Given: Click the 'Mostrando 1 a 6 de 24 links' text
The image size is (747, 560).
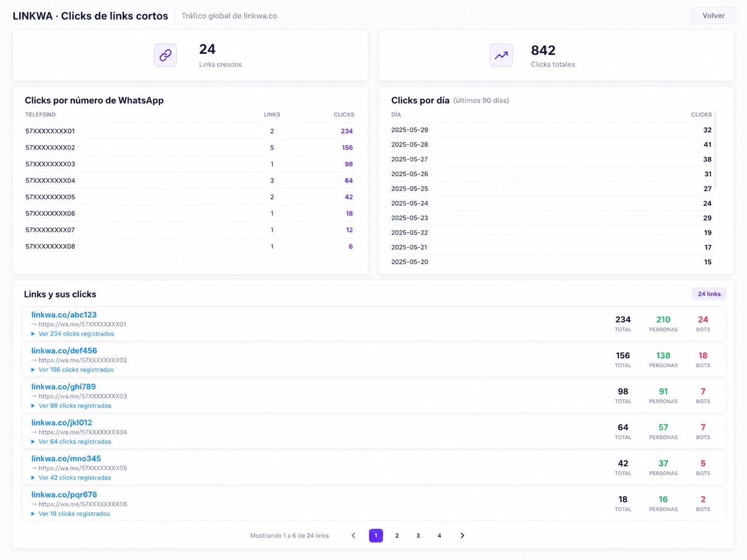Looking at the screenshot, I should (x=289, y=536).
